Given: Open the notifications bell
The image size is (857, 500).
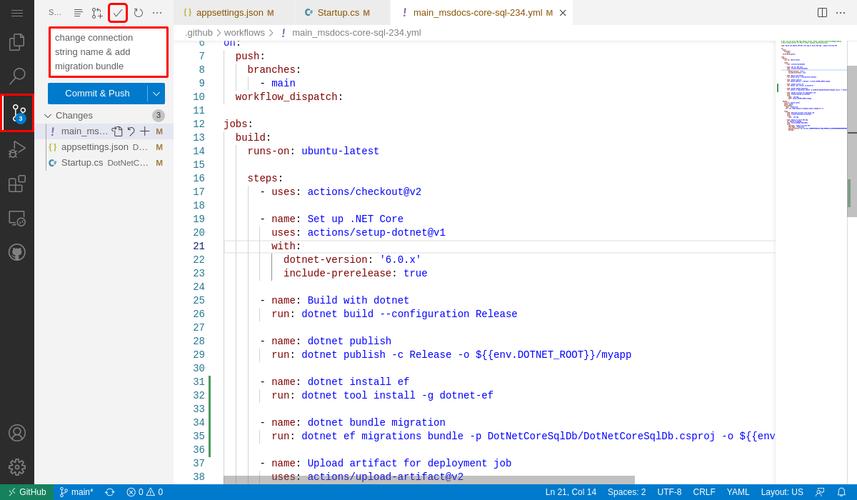Looking at the screenshot, I should (x=841, y=492).
